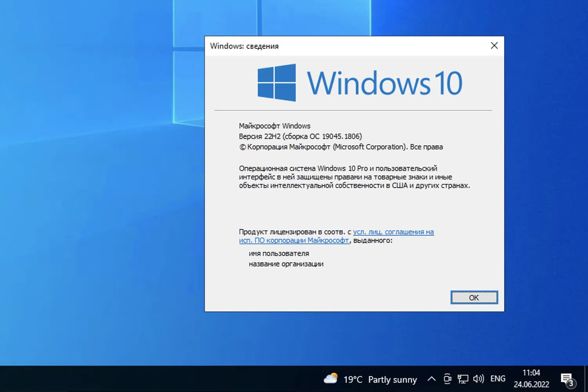Image resolution: width=588 pixels, height=392 pixels.
Task: Expand hidden icons in system tray
Action: coord(431,379)
